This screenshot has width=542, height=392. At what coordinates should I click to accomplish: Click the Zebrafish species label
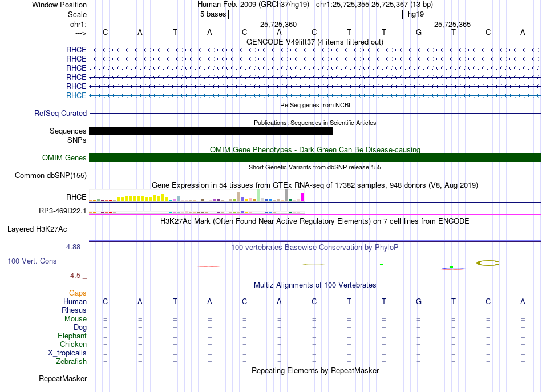[71, 361]
